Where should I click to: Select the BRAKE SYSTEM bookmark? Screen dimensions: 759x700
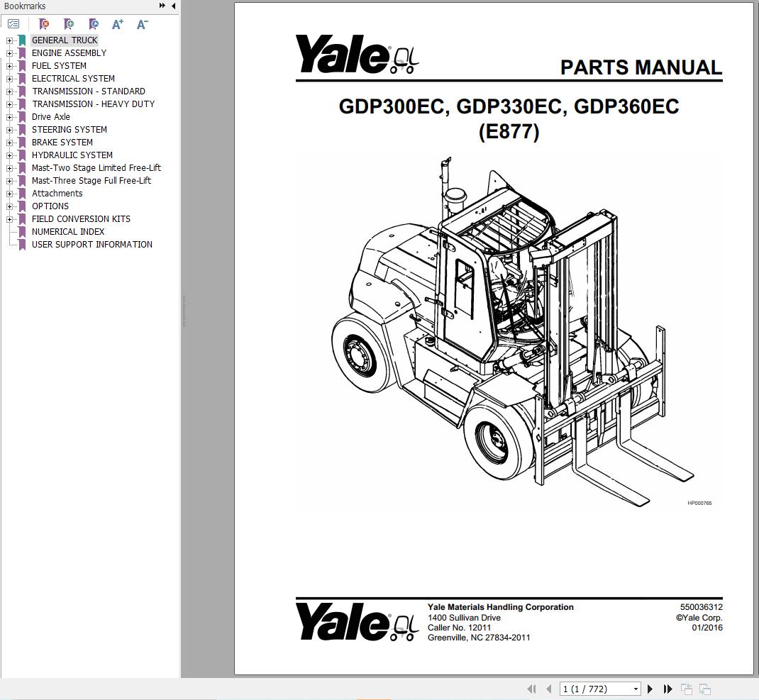point(62,143)
